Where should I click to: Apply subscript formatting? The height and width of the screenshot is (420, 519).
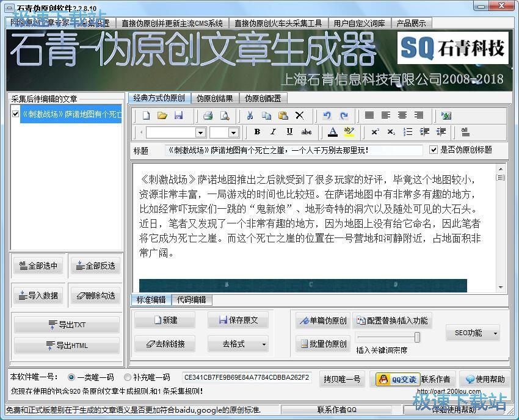pos(391,132)
